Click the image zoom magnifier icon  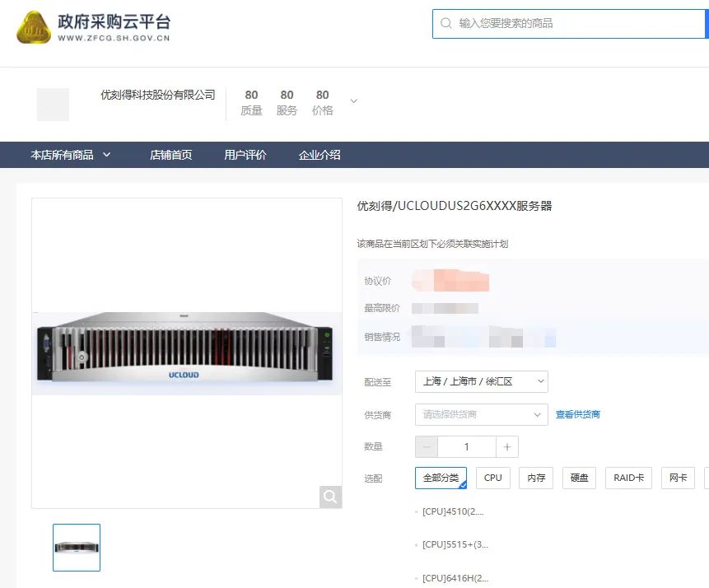pyautogui.click(x=330, y=497)
